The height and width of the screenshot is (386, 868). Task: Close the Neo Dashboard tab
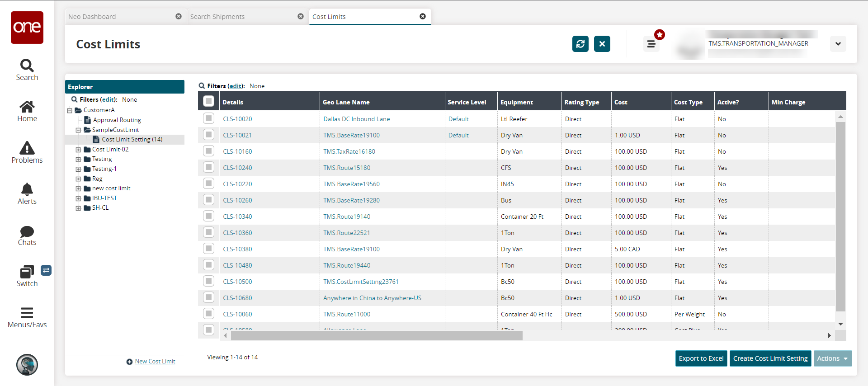(179, 16)
